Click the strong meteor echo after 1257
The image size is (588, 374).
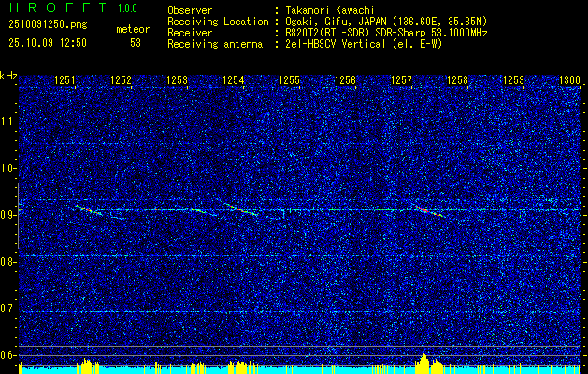point(430,210)
